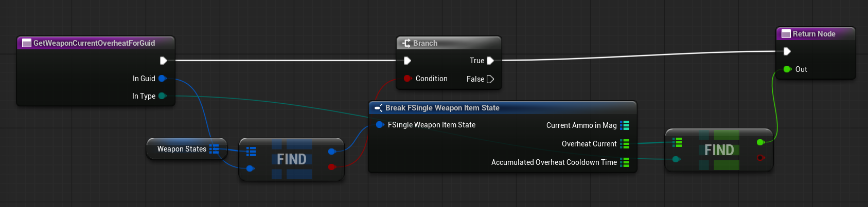
Task: Click the Overheat Current map pin
Action: [x=625, y=144]
